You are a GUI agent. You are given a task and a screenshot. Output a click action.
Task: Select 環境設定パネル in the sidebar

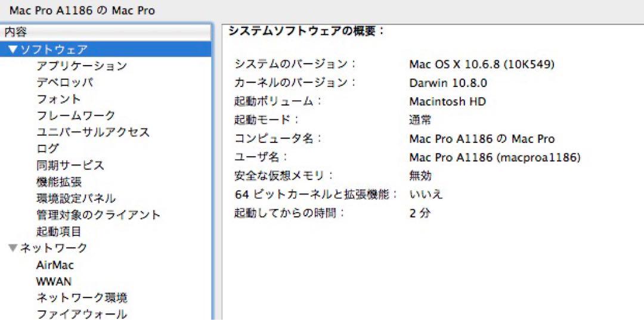(76, 198)
